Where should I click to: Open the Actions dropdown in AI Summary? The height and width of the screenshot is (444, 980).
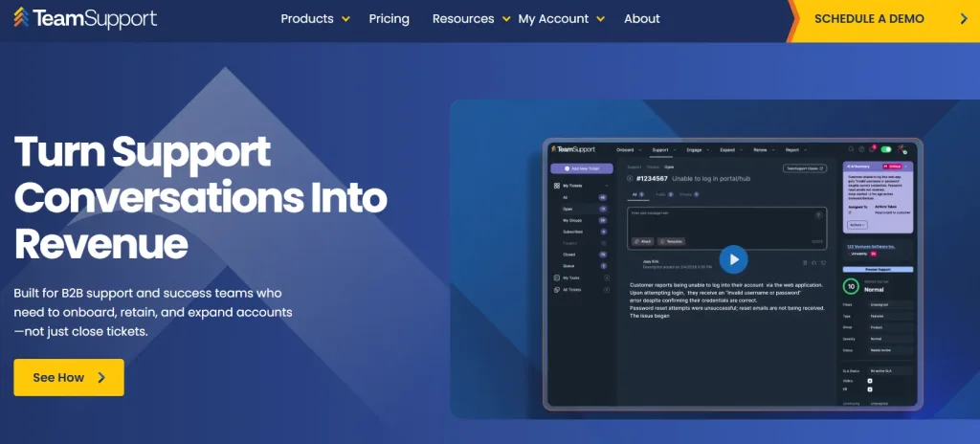[x=857, y=225]
